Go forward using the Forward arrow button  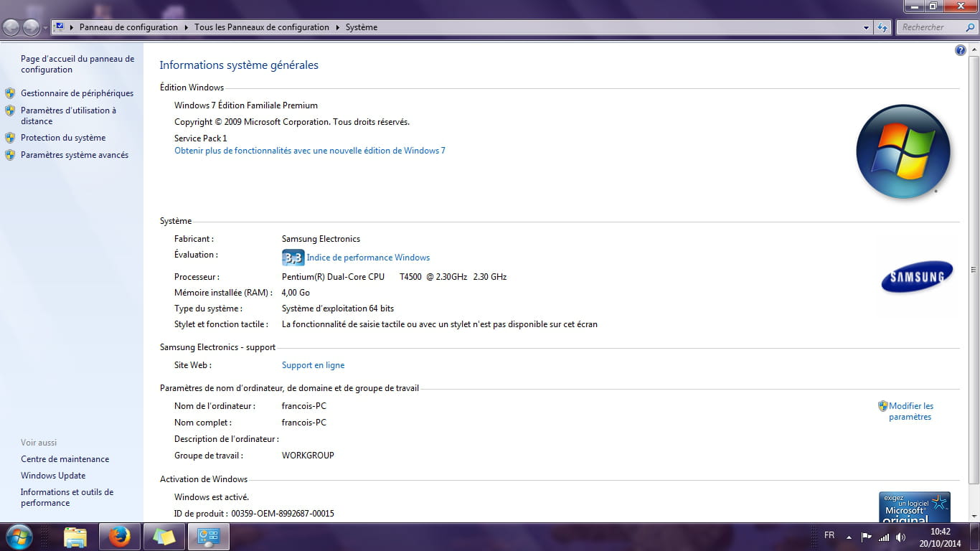[x=31, y=27]
